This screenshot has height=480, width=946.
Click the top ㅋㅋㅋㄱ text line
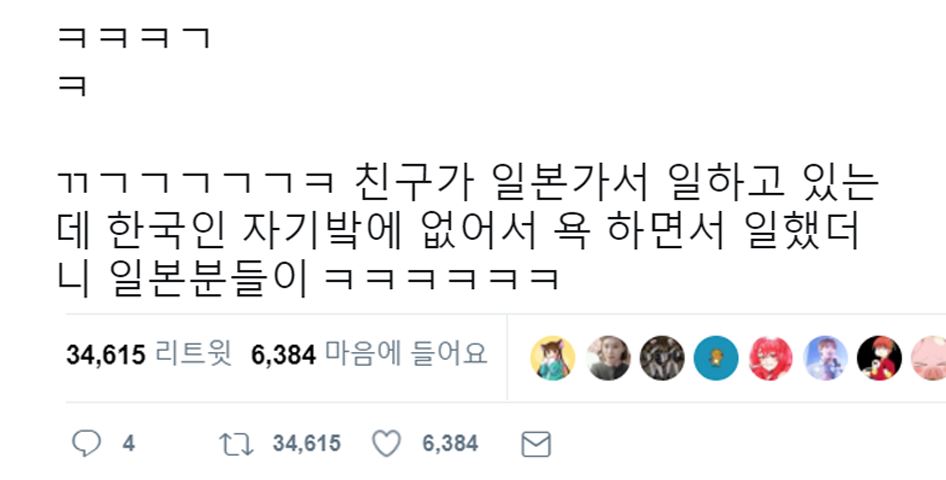(134, 38)
